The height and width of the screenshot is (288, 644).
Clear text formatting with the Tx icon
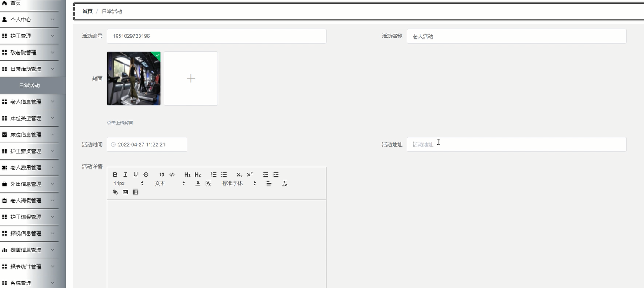[285, 184]
